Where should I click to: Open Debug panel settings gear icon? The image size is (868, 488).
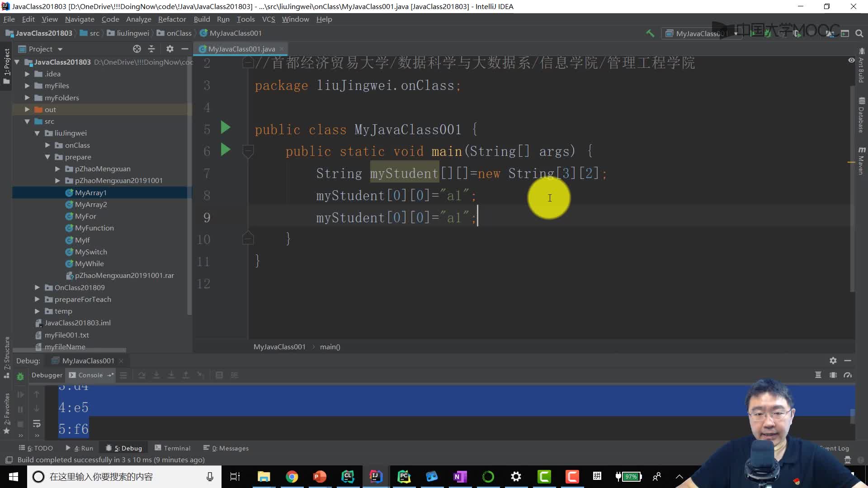(833, 361)
